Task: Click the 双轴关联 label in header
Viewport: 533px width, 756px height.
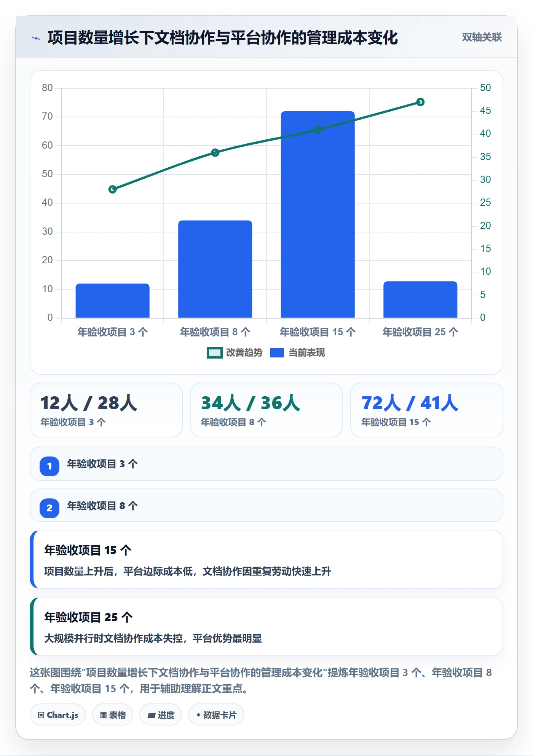Action: pyautogui.click(x=482, y=37)
